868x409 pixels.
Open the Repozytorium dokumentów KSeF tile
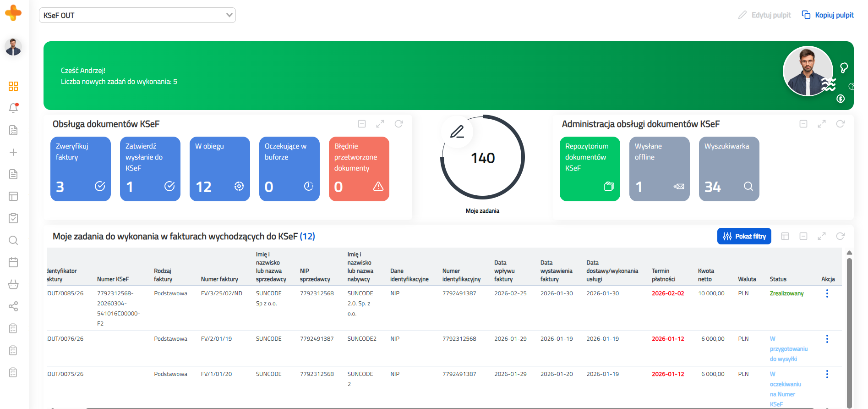pyautogui.click(x=590, y=169)
